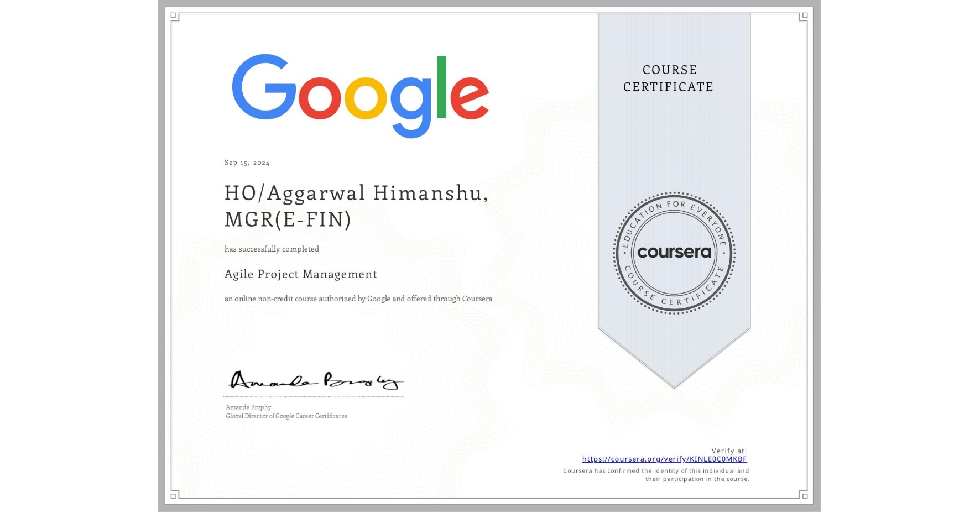Click 'has successfully completed' text

click(272, 249)
